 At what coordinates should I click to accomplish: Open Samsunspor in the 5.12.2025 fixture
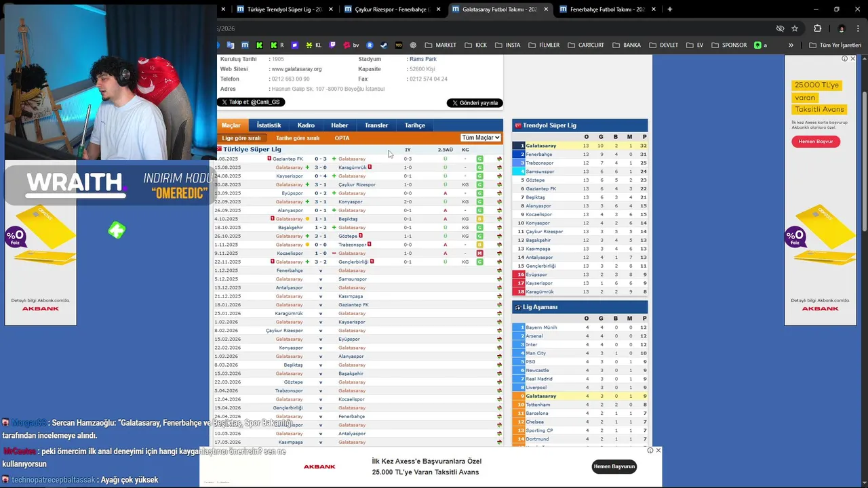pos(353,279)
